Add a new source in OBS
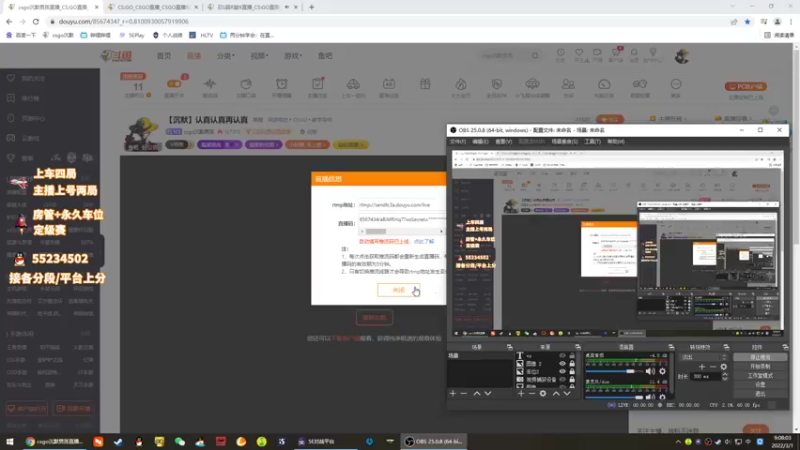This screenshot has height=450, width=800. [521, 393]
